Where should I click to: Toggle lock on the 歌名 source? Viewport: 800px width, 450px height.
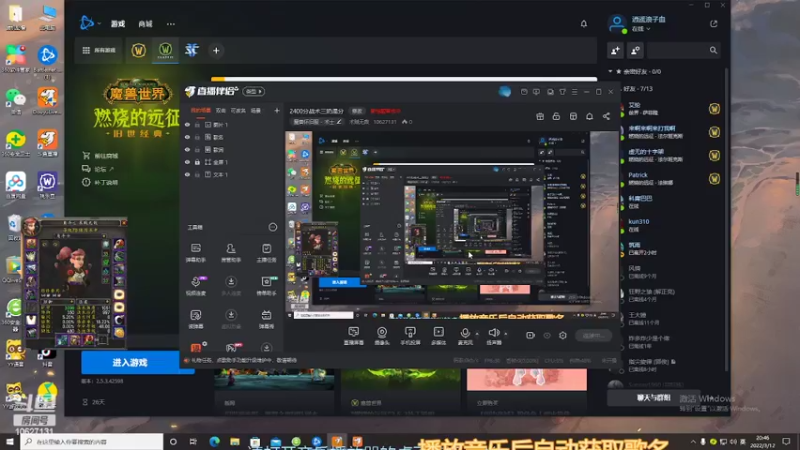pyautogui.click(x=197, y=137)
